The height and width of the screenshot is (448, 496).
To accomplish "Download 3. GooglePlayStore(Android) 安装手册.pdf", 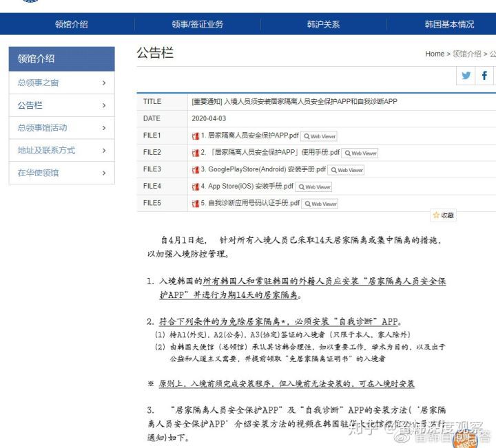I will coord(263,169).
